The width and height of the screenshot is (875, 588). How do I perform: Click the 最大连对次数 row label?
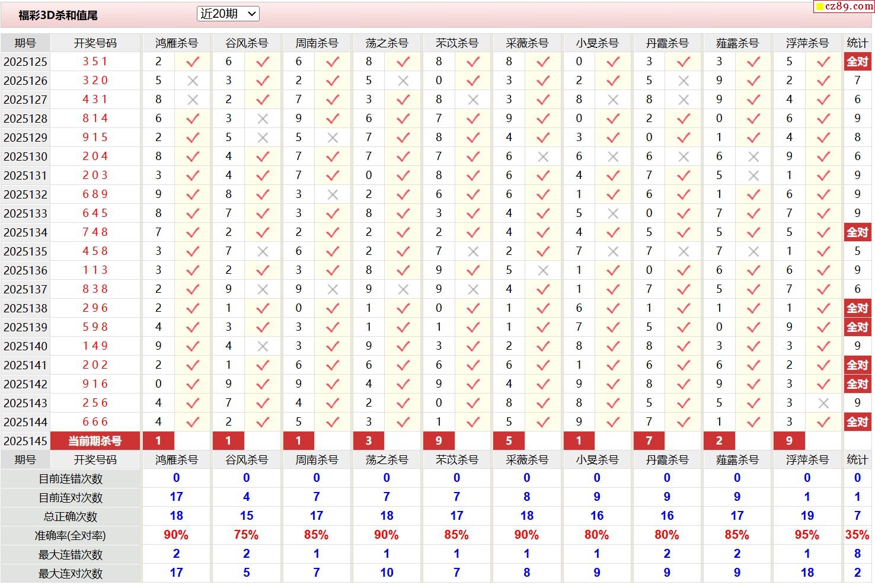coord(71,574)
